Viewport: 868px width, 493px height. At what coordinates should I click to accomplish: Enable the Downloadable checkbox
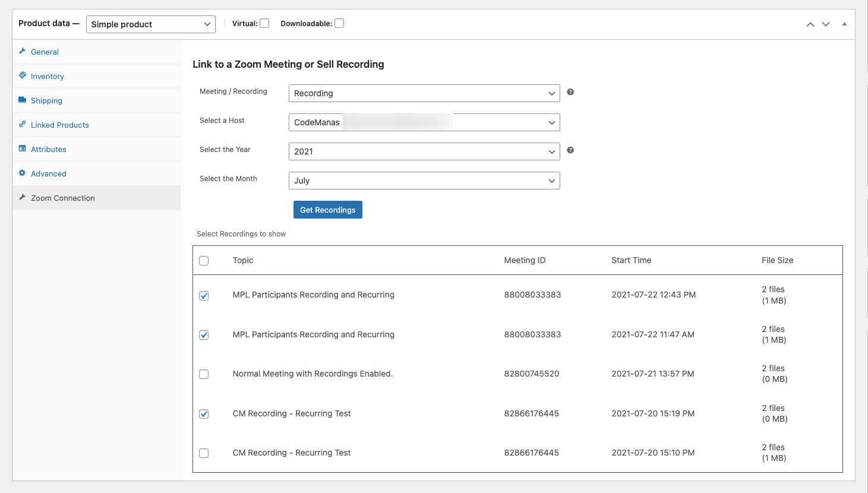[339, 24]
